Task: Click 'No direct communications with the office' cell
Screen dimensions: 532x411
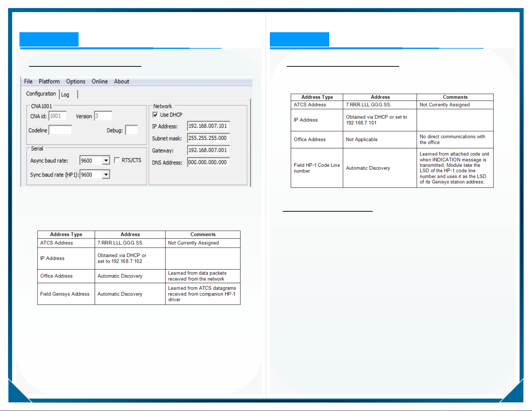Action: click(x=455, y=140)
